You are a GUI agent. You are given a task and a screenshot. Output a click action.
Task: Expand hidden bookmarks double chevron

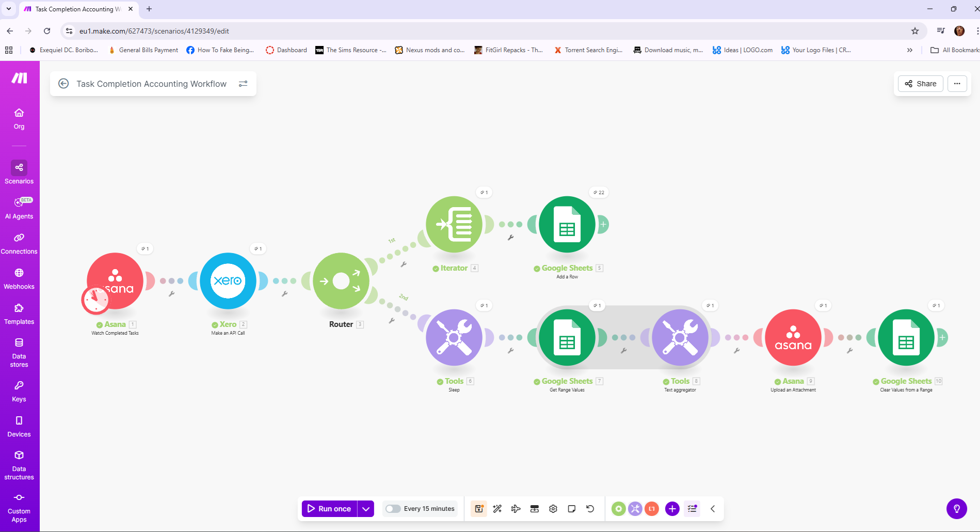coord(910,50)
